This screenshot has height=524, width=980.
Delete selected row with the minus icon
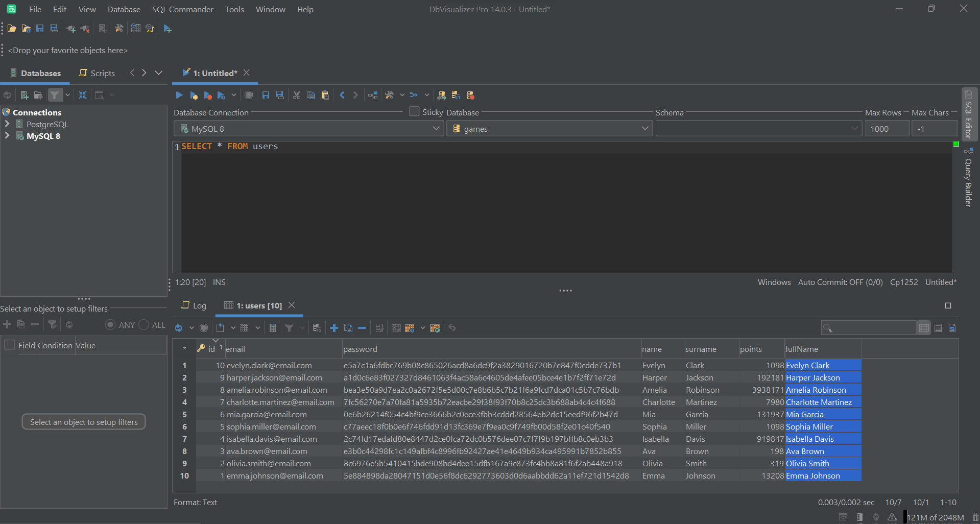coord(362,327)
